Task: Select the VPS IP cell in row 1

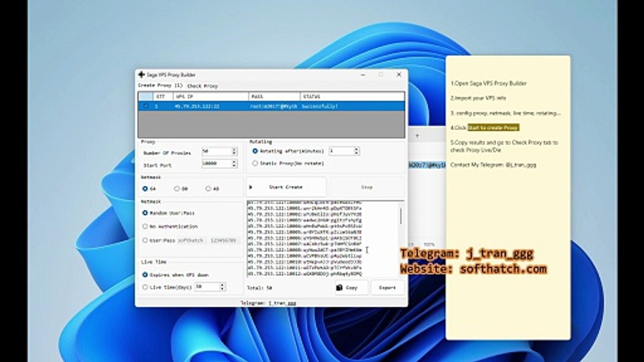Action: [x=210, y=106]
